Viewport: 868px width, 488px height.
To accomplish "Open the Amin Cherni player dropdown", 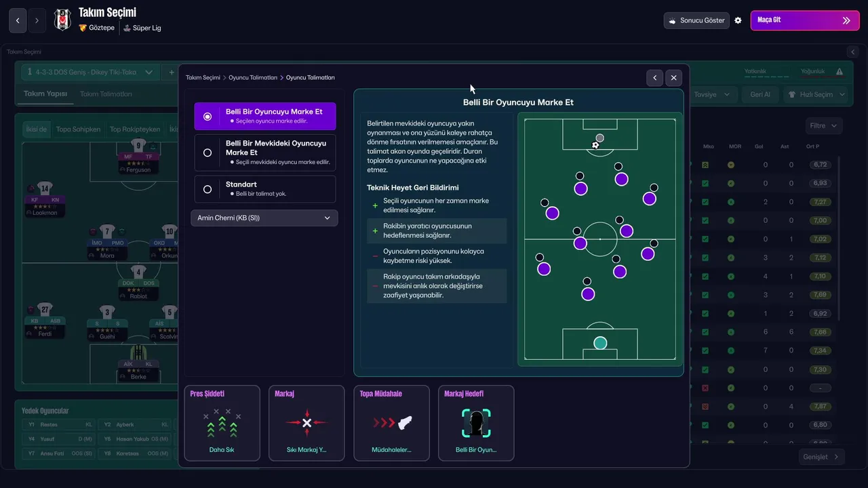I will [x=264, y=218].
